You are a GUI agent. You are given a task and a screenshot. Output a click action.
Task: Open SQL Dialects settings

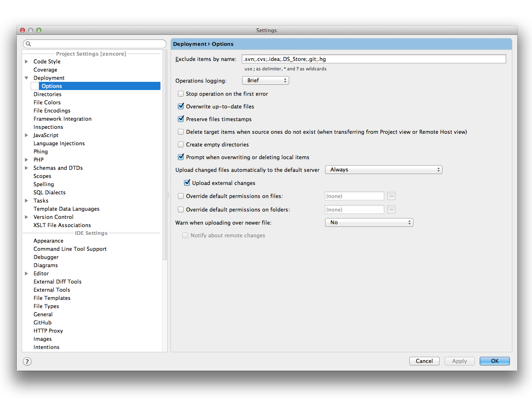pos(49,192)
